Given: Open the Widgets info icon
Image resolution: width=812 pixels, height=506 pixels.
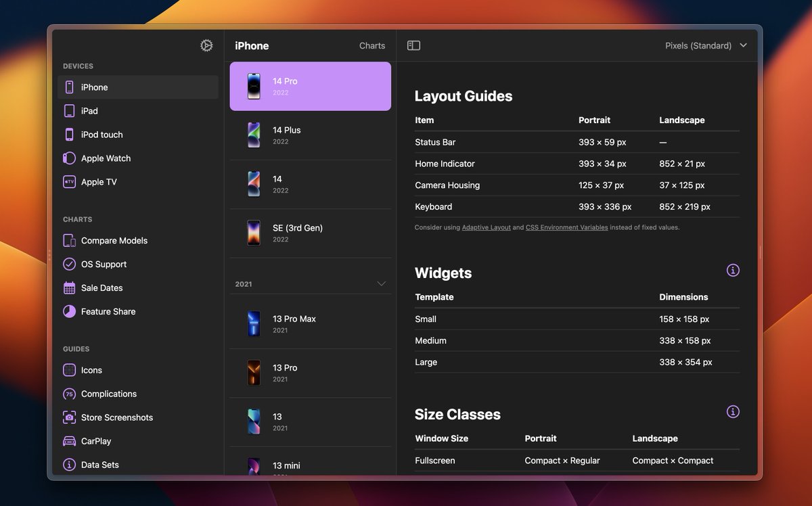Looking at the screenshot, I should pyautogui.click(x=733, y=270).
